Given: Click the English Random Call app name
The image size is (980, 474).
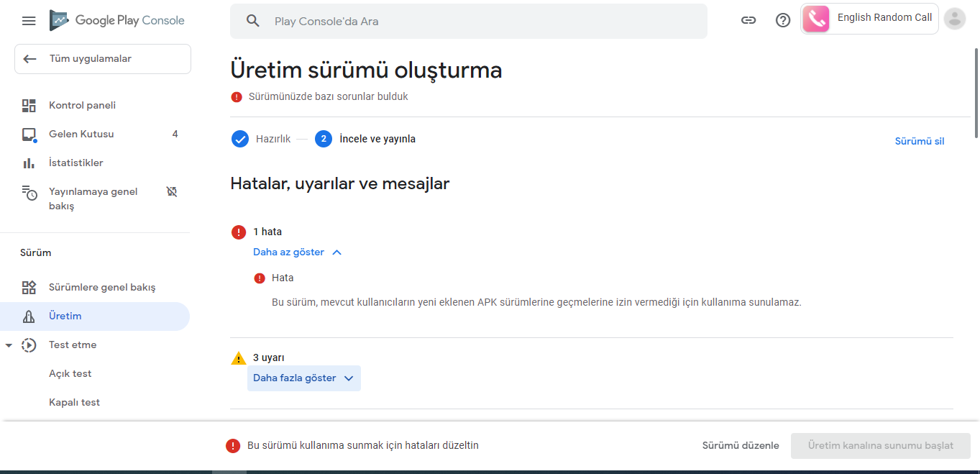Looking at the screenshot, I should point(884,18).
